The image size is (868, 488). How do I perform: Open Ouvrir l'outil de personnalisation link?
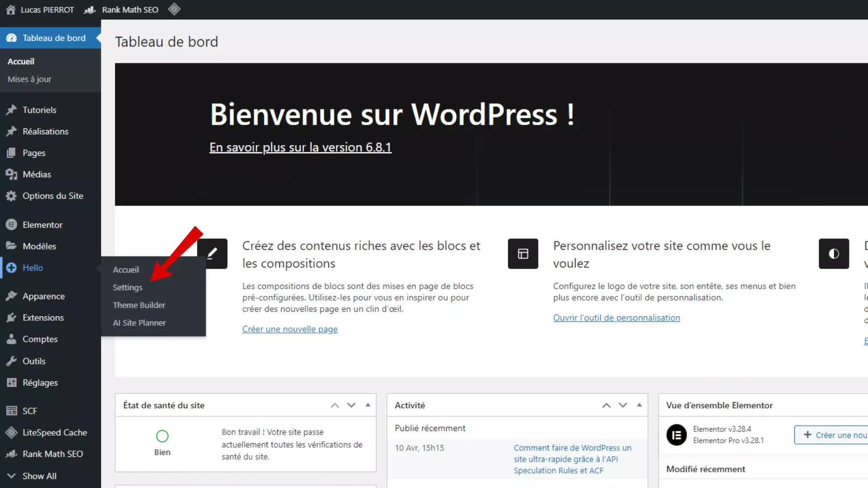point(617,318)
